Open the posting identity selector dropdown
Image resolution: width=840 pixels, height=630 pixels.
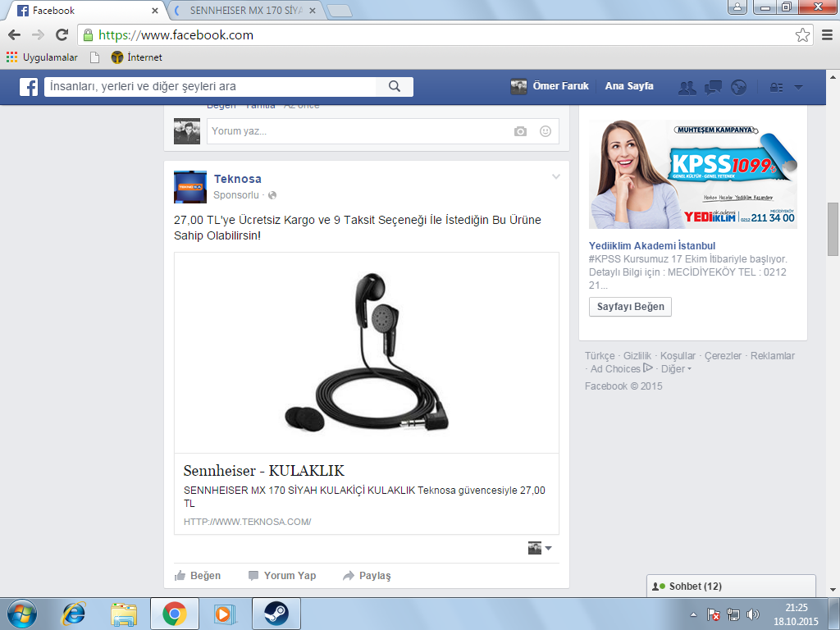coord(540,548)
